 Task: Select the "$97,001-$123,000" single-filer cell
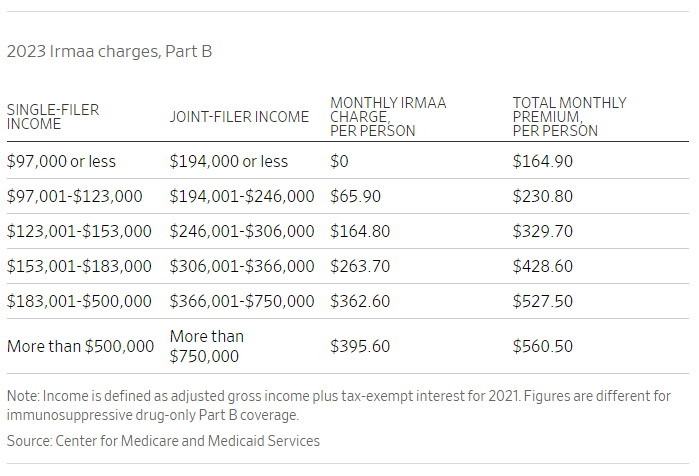(75, 196)
